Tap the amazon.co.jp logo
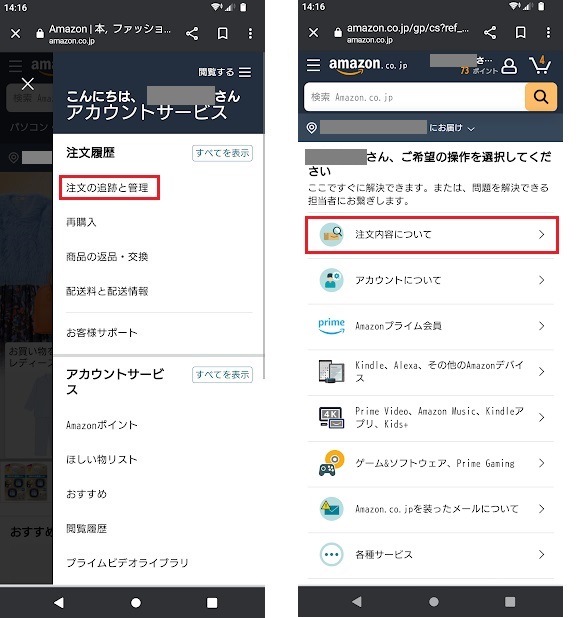Viewport: 583px width, 618px height. [x=368, y=65]
